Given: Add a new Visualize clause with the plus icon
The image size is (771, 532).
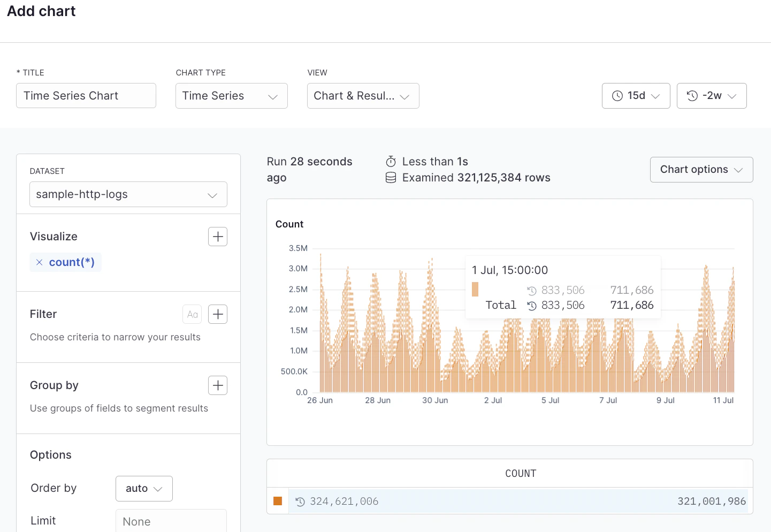Looking at the screenshot, I should pyautogui.click(x=217, y=236).
